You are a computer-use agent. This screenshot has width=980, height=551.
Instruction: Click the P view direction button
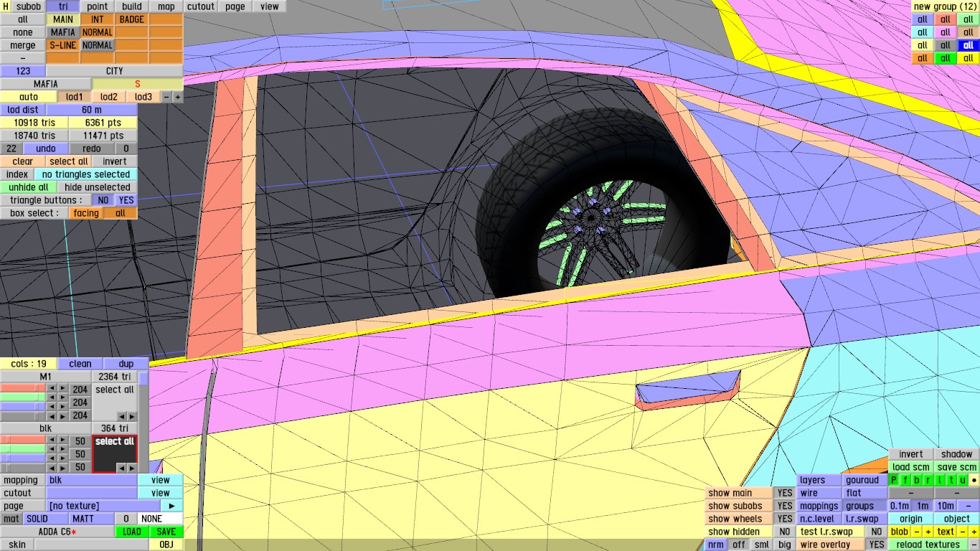[x=894, y=480]
